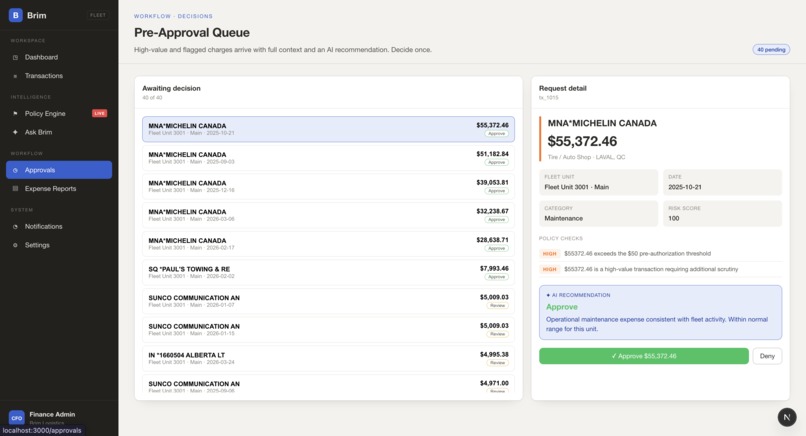
Task: Select MNA*MICHELIN CANADA $39,053.81 request
Action: point(328,186)
